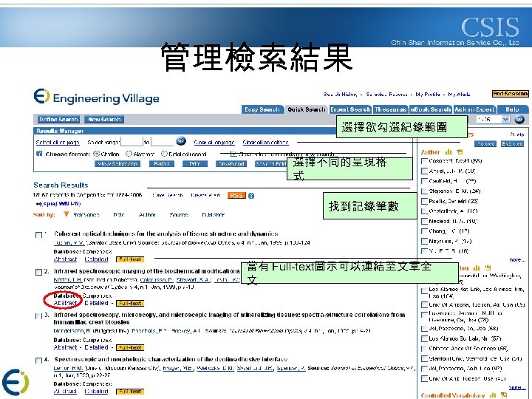The image size is (532, 399).
Task: Sort results by Publisher
Action: click(x=213, y=215)
